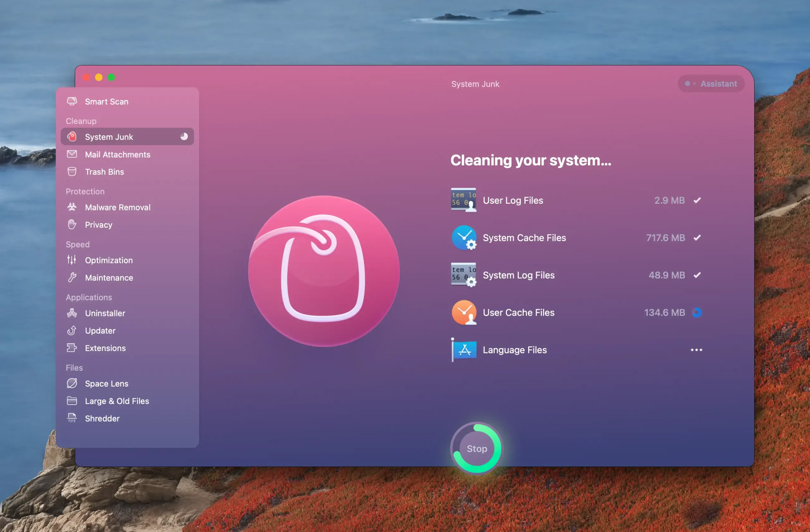Click the Large & Old Files folder icon
This screenshot has height=532, width=810.
pos(72,401)
